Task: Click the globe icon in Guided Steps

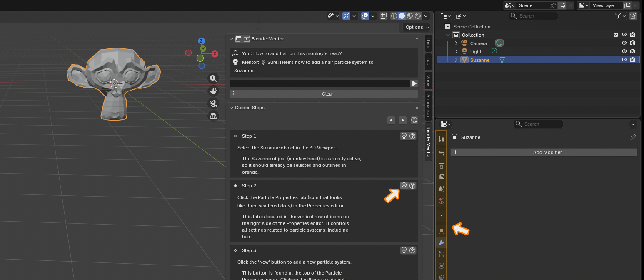Action: [414, 120]
